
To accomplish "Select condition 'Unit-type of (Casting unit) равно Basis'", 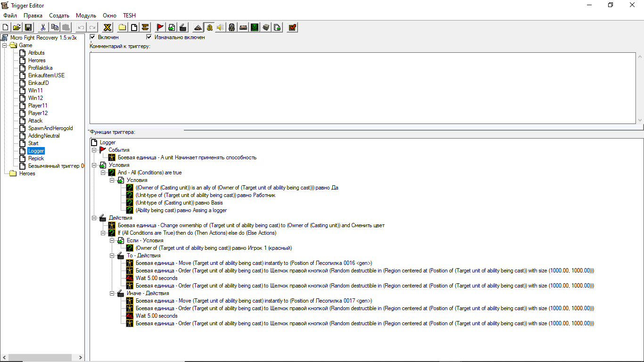I will pyautogui.click(x=179, y=203).
